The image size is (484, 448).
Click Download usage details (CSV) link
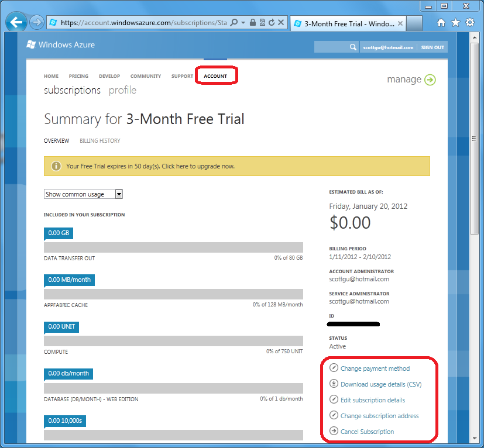point(381,384)
